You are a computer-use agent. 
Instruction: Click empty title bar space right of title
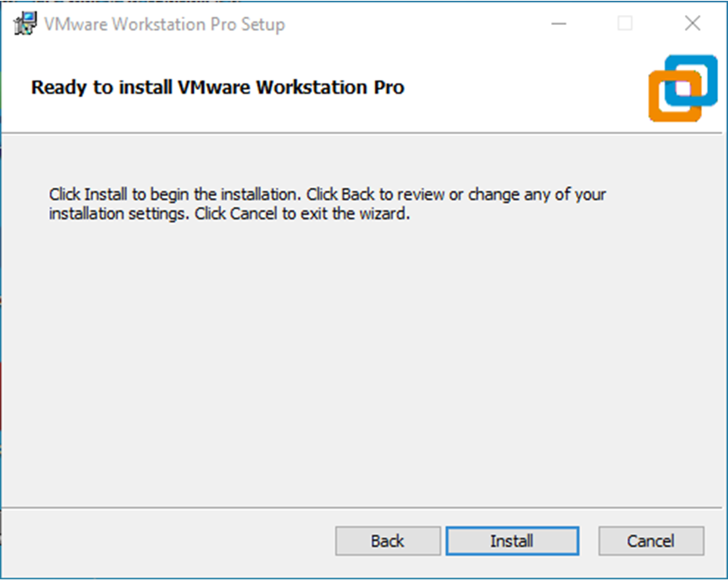click(416, 24)
